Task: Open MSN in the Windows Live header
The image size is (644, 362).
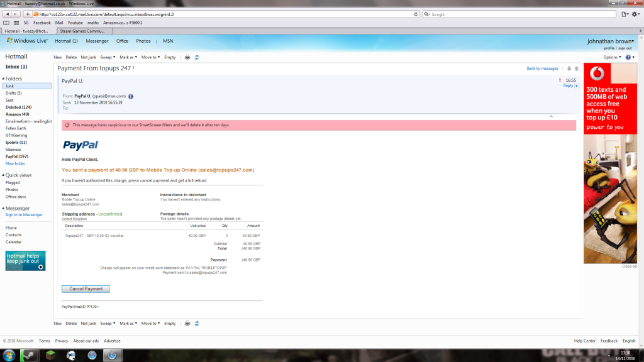Action: click(168, 41)
